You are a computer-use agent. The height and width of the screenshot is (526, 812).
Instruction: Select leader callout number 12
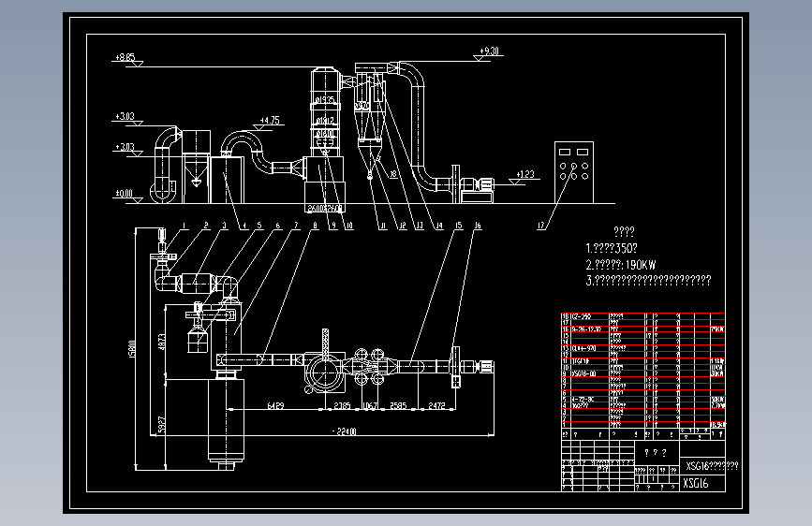[x=403, y=226]
